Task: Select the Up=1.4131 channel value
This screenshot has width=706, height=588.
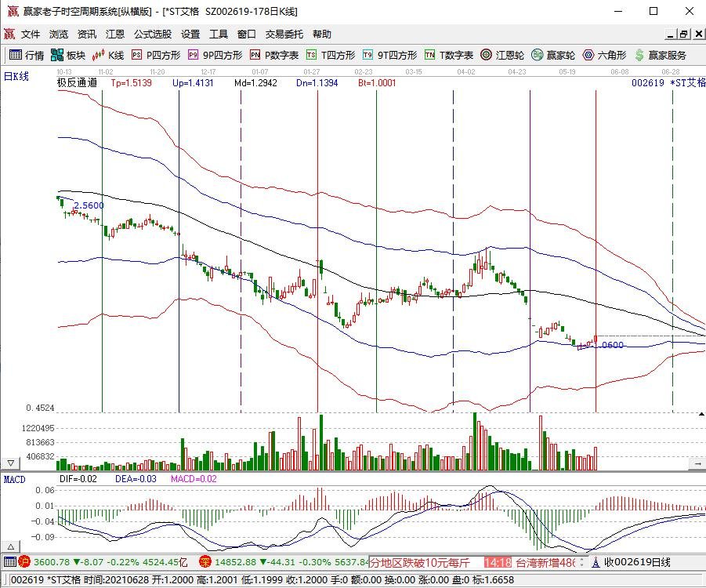Action: tap(193, 83)
